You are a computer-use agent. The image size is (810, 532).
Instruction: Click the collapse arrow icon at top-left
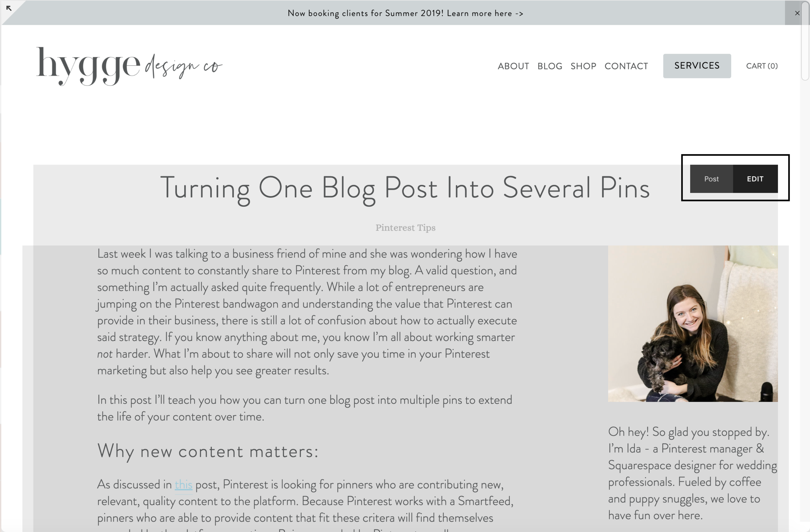tap(9, 8)
